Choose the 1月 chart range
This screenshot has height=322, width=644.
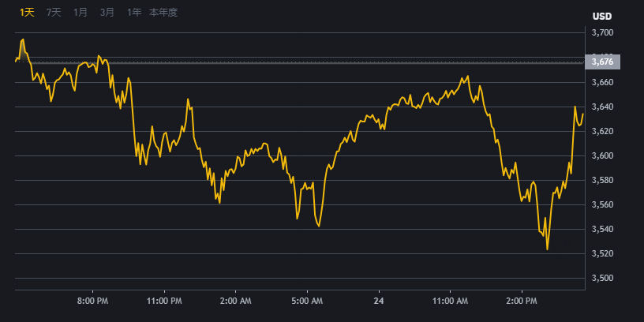pos(80,13)
